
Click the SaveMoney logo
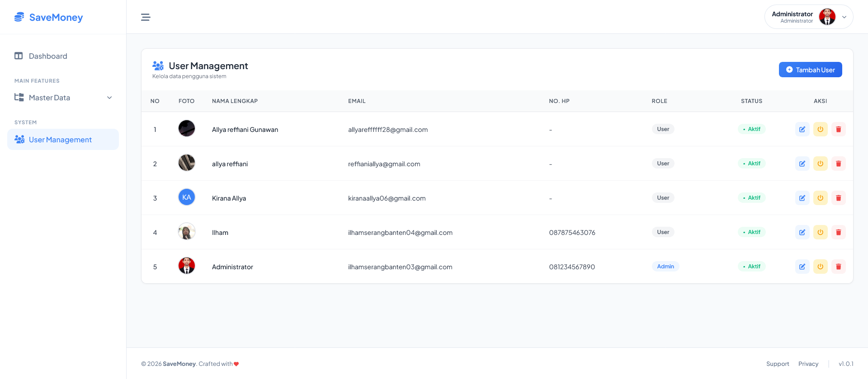coord(49,17)
